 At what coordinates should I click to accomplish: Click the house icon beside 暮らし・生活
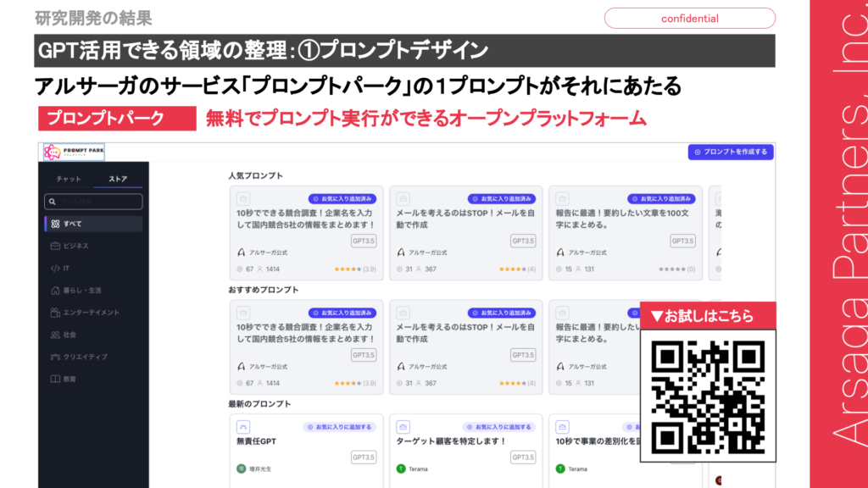[55, 291]
